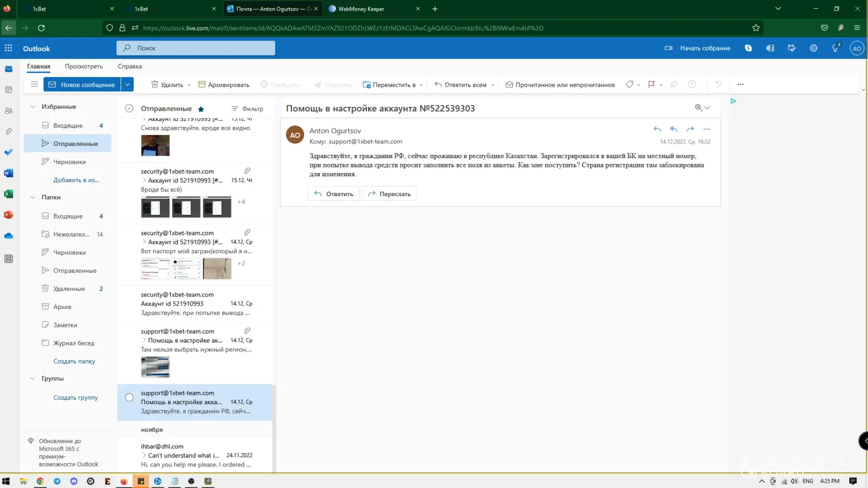Click the flag message icon
Image resolution: width=868 pixels, height=488 pixels.
[x=651, y=84]
